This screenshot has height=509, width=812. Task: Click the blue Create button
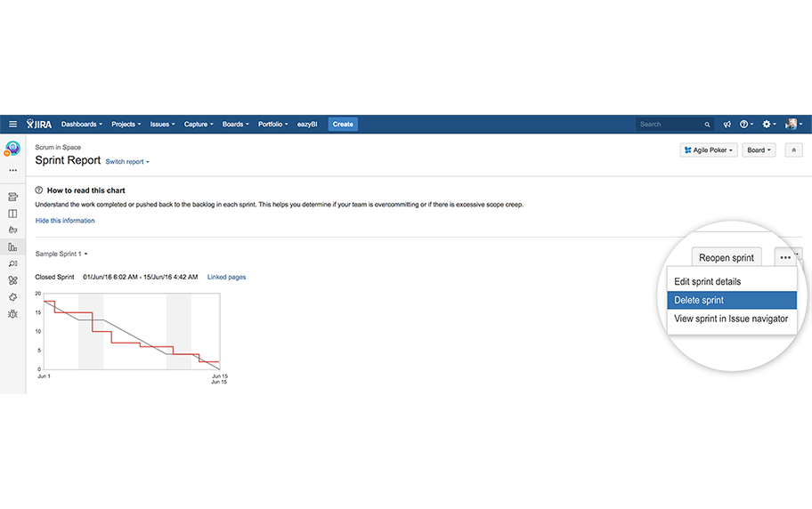343,125
